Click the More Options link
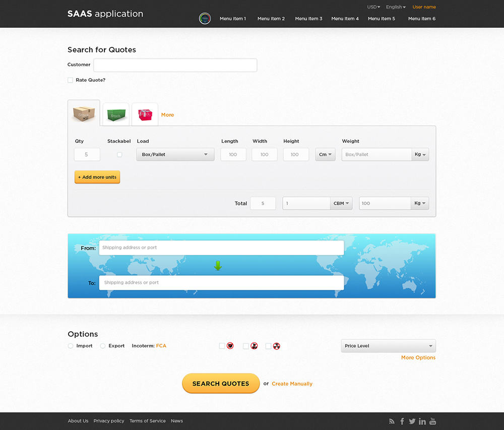This screenshot has width=504, height=430. point(418,358)
